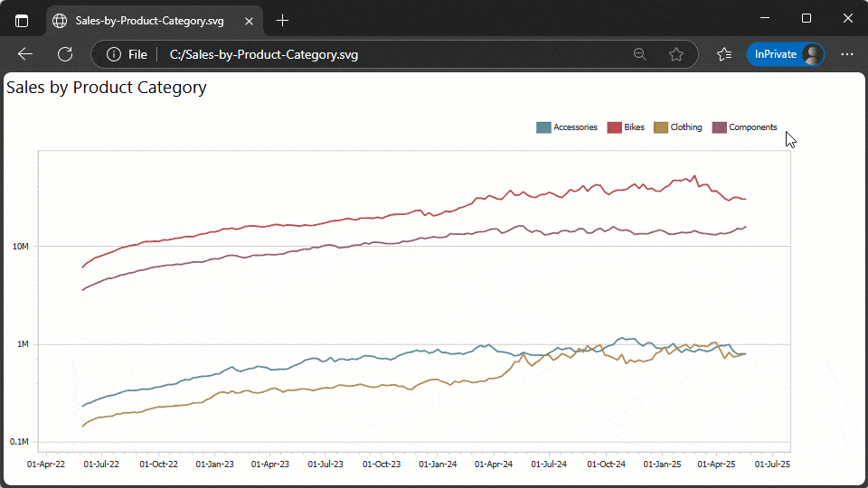
Task: Click the Components legend label
Action: pyautogui.click(x=752, y=127)
